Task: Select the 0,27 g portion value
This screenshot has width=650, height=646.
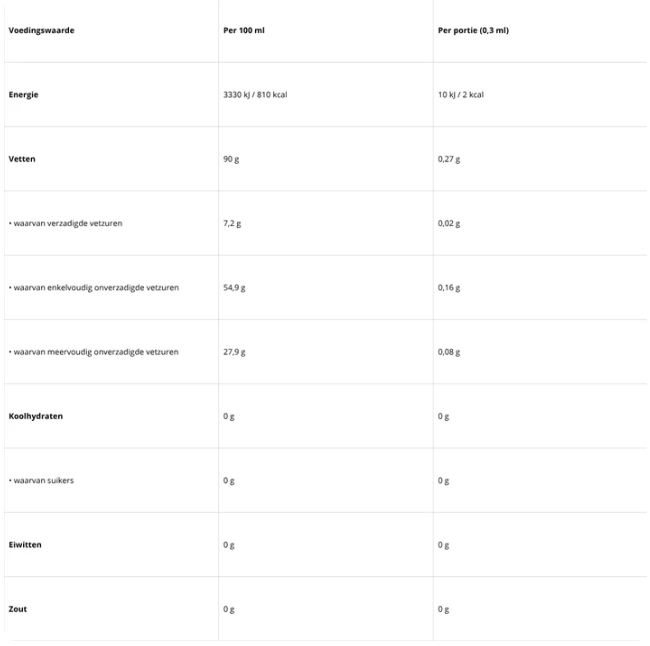Action: click(x=449, y=159)
